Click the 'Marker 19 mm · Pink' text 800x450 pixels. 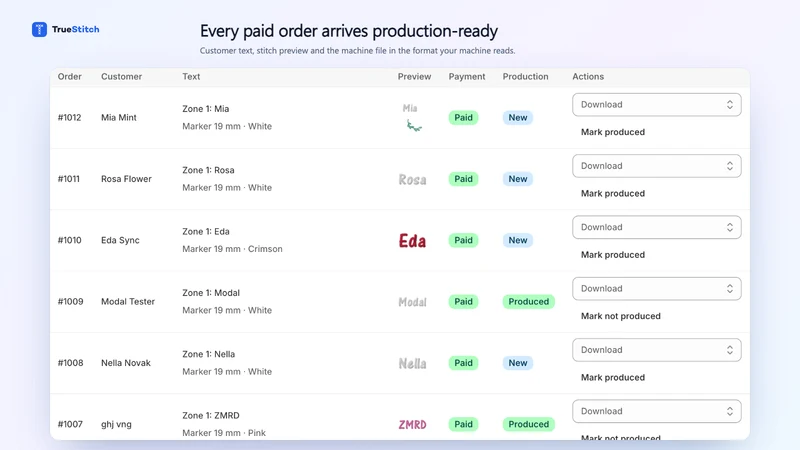224,433
